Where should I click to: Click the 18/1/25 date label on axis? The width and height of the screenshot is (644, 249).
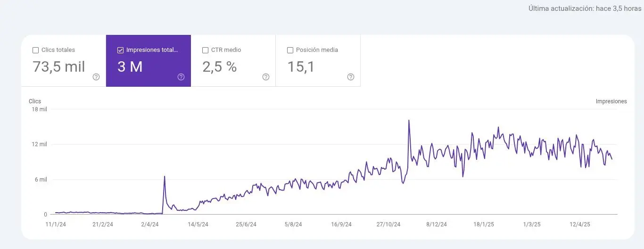click(x=484, y=224)
